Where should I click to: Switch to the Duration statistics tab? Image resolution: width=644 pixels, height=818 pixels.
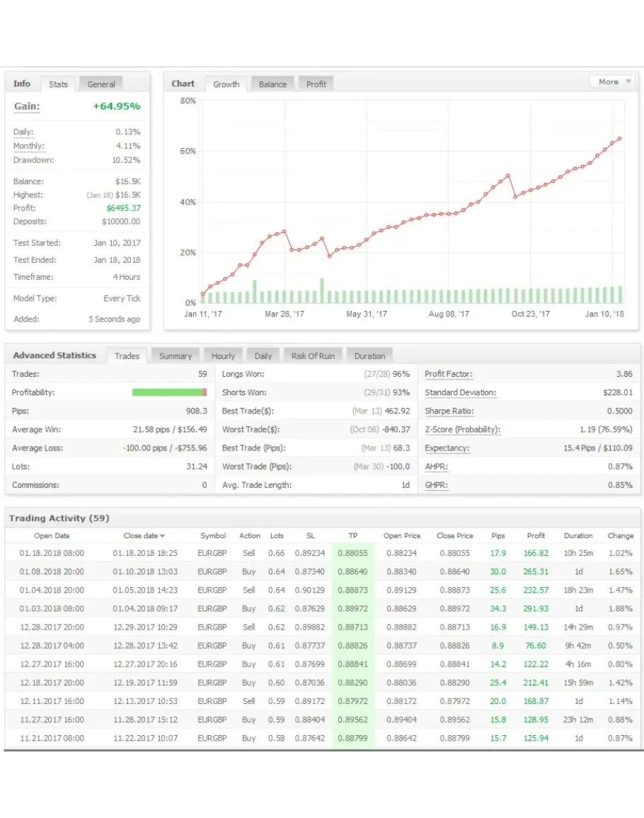pyautogui.click(x=369, y=356)
